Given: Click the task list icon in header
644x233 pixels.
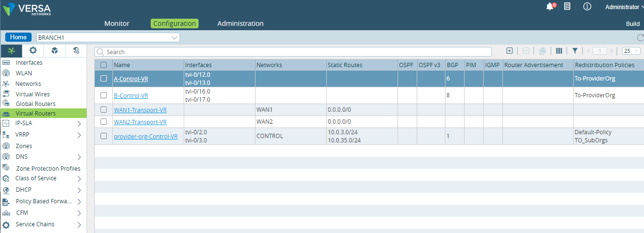Looking at the screenshot, I should [x=567, y=6].
